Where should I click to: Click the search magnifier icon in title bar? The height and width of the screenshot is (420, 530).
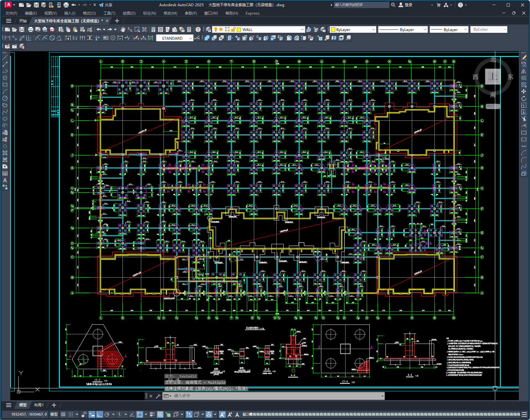point(393,5)
